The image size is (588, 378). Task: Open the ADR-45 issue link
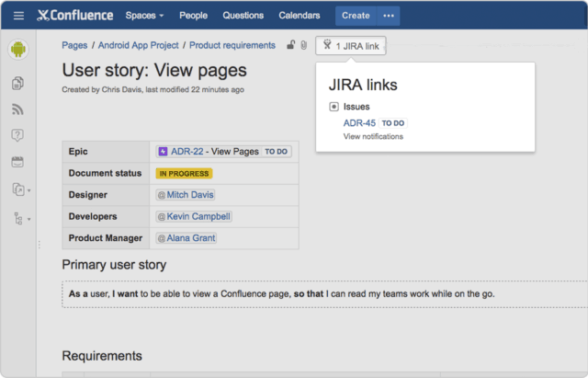coord(359,123)
